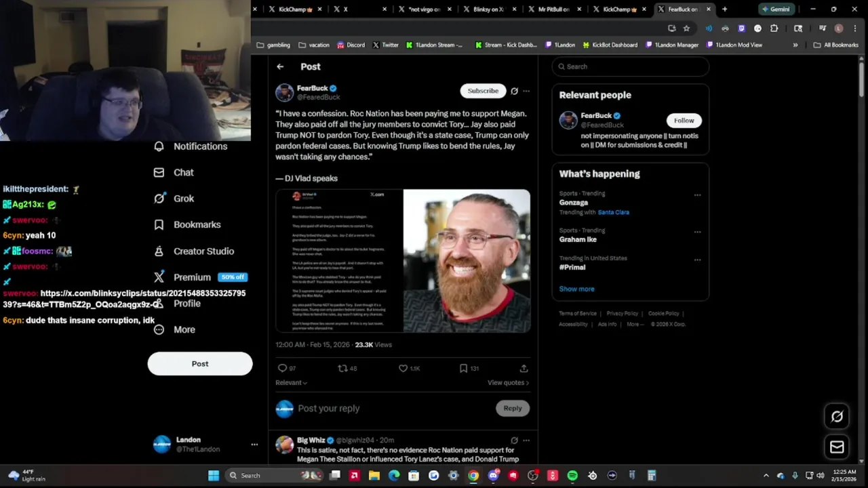This screenshot has width=868, height=488.
Task: Open the KickBot Dashboard bookmark
Action: coord(610,45)
